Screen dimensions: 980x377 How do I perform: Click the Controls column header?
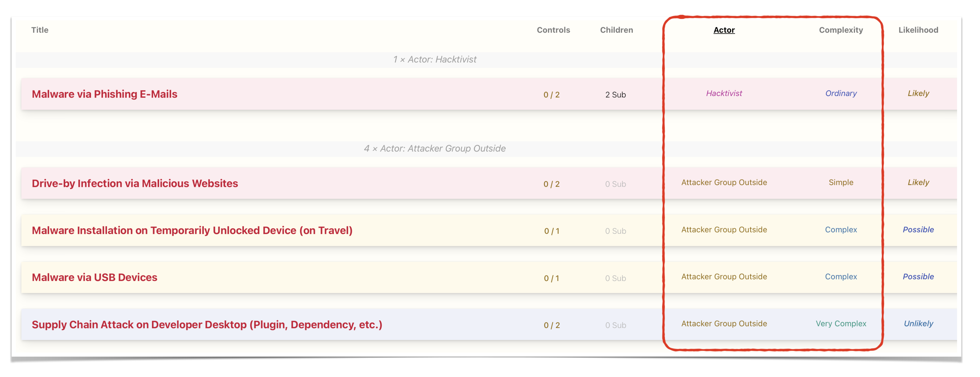[553, 30]
